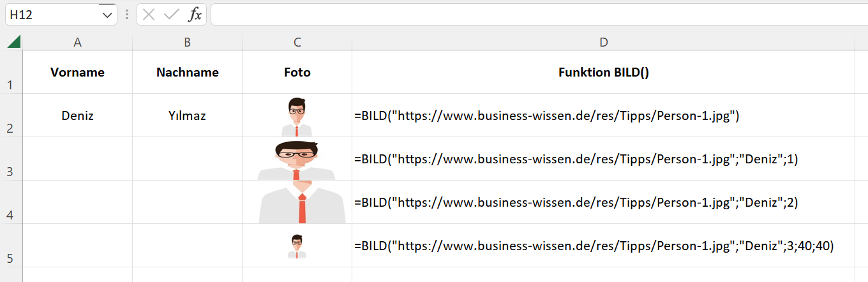Click inside the formula bar input field
This screenshot has width=868, height=282.
pyautogui.click(x=539, y=15)
